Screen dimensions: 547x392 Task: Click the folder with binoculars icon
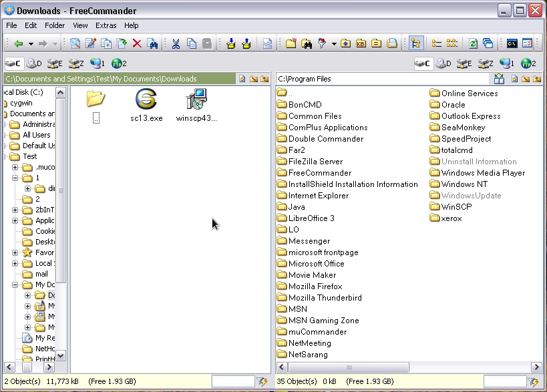(x=307, y=43)
